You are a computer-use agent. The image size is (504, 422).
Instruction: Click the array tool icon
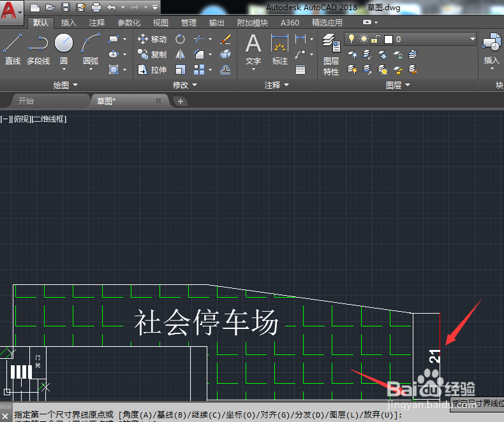pyautogui.click(x=199, y=69)
